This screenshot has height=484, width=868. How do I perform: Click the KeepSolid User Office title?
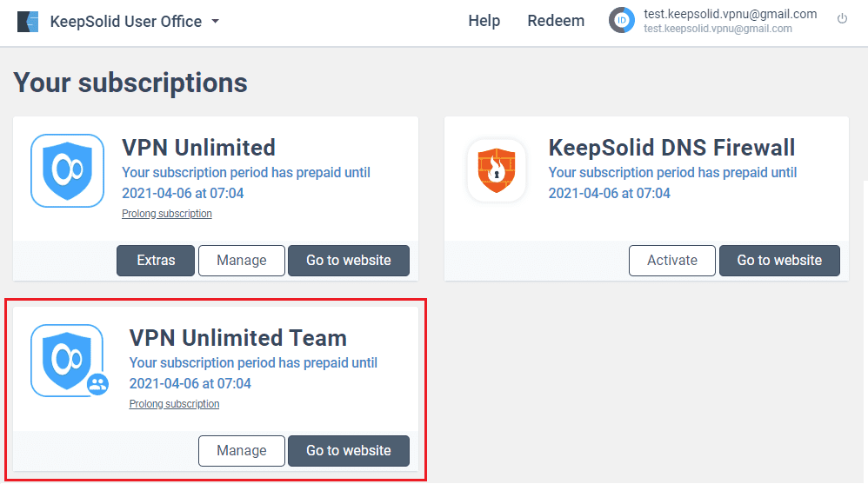(125, 22)
